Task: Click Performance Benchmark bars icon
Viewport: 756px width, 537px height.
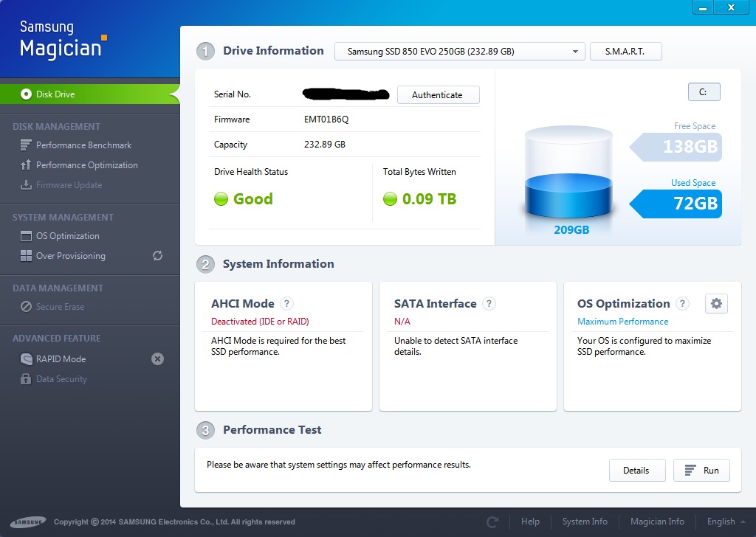Action: [x=26, y=145]
